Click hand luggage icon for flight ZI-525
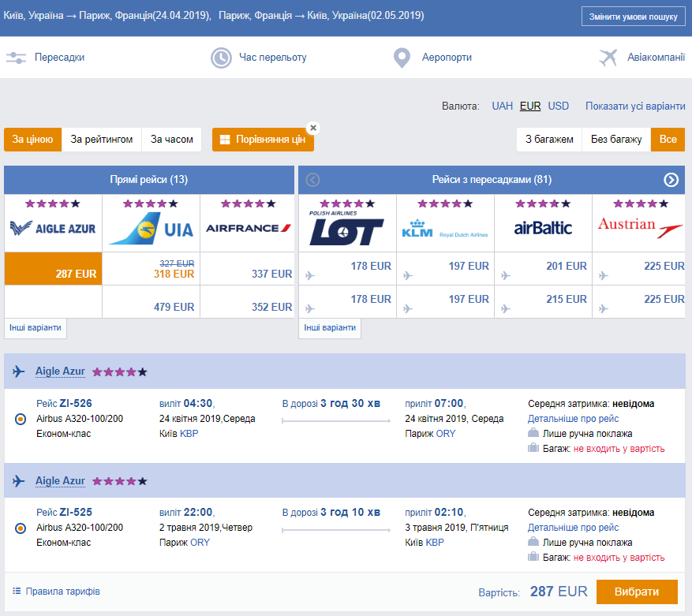692x616 pixels. click(x=533, y=541)
